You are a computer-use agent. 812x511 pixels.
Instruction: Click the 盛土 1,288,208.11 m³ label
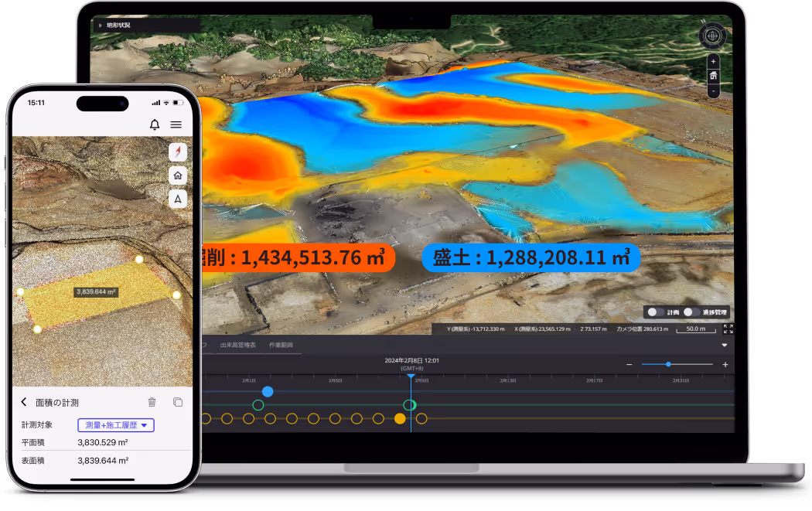point(531,257)
